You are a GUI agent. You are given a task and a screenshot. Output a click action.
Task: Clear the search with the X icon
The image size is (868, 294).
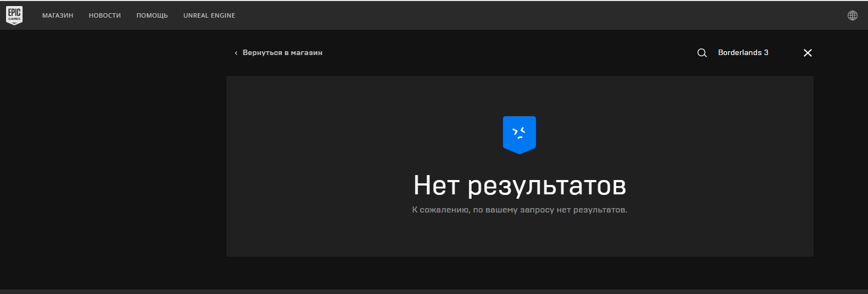[x=808, y=53]
